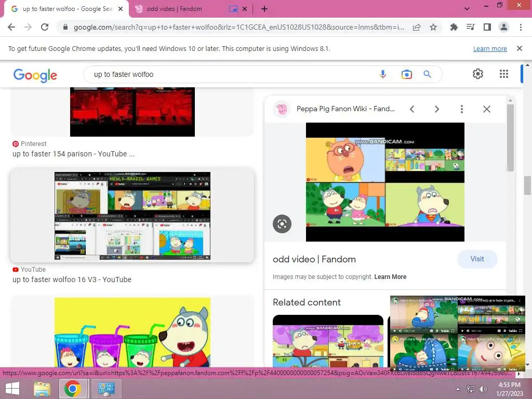Open the Chrome profile avatar
Screen dimensions: 532x399
pyautogui.click(x=504, y=27)
